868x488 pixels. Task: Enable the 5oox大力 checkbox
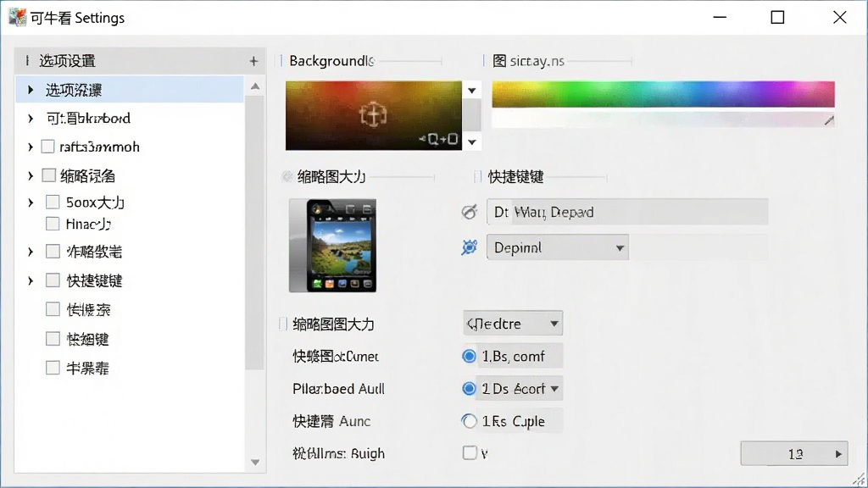(x=53, y=202)
